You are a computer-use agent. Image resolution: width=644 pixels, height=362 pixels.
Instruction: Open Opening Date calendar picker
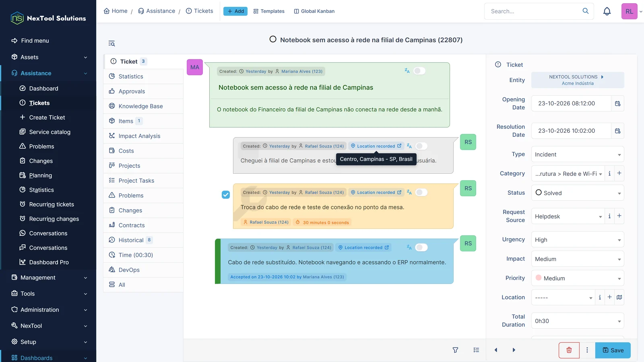click(x=617, y=103)
